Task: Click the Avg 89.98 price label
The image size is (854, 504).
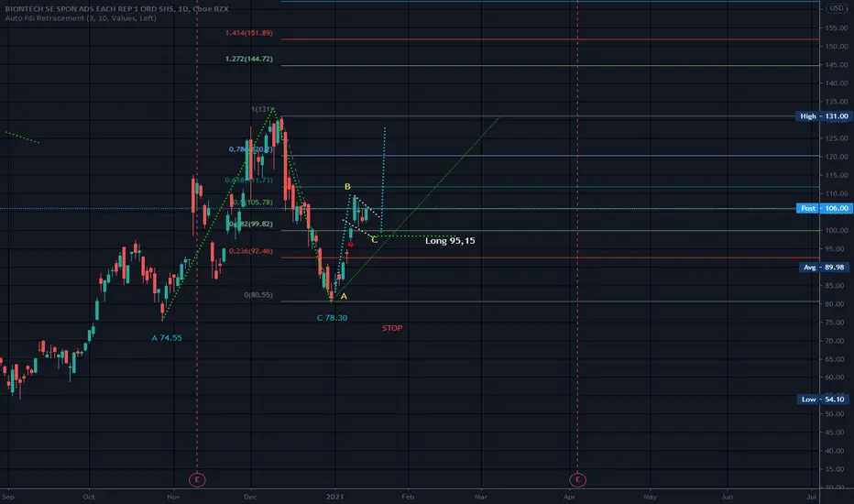Action: click(824, 267)
